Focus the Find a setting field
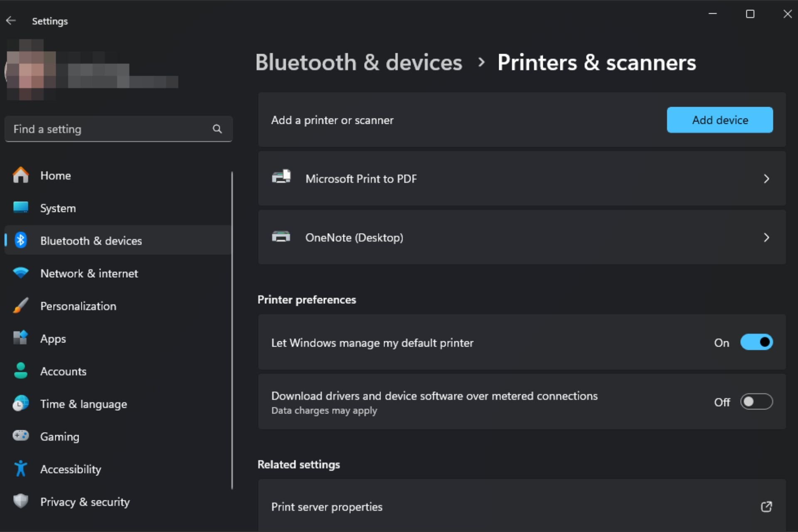The width and height of the screenshot is (798, 532). click(118, 129)
